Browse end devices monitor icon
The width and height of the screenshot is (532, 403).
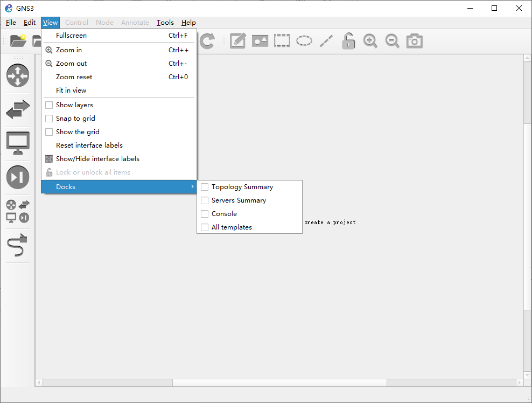(18, 143)
